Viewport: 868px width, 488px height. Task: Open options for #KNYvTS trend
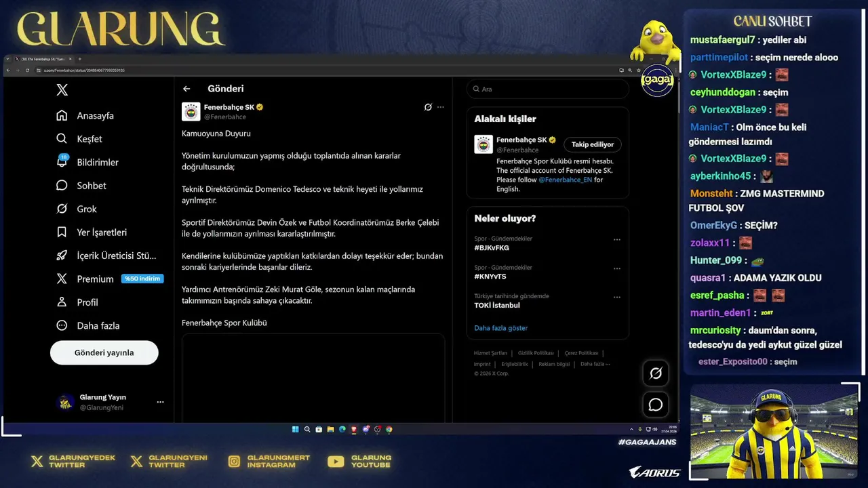tap(617, 268)
